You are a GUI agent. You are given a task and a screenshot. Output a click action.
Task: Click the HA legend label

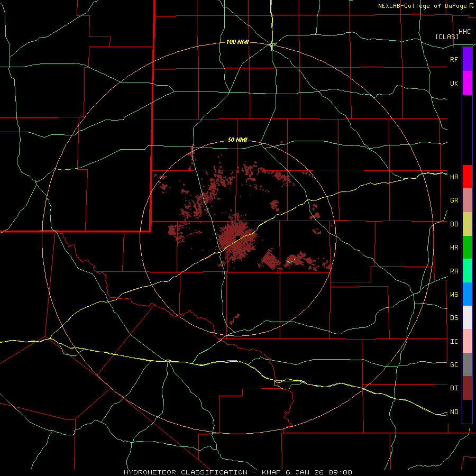[454, 177]
